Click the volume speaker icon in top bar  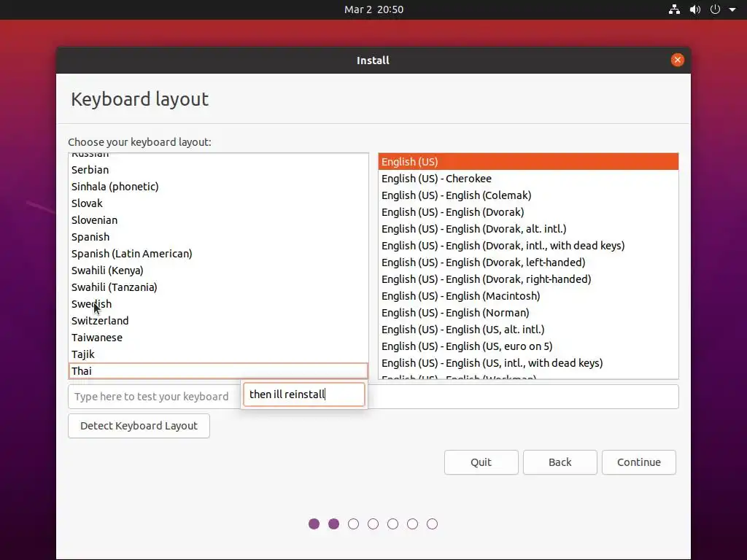(x=695, y=9)
